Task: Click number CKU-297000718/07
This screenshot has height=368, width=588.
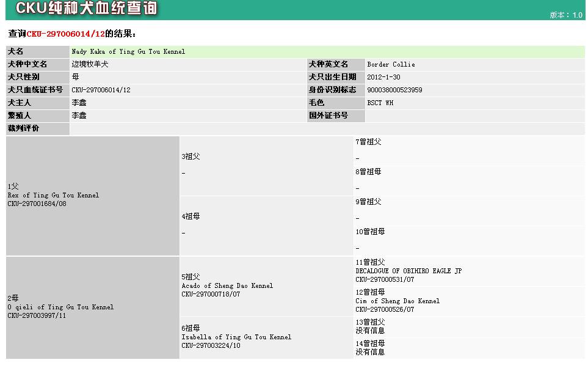Action: [x=211, y=295]
